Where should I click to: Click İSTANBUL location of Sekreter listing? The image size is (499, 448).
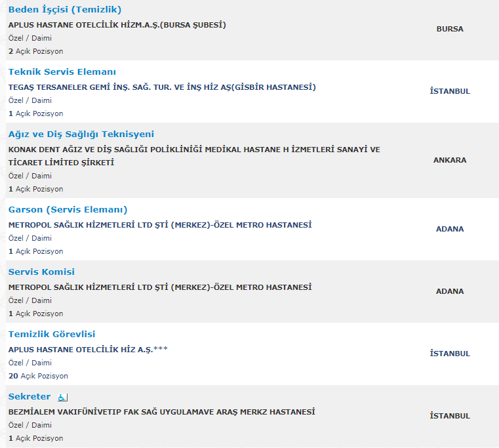click(450, 416)
